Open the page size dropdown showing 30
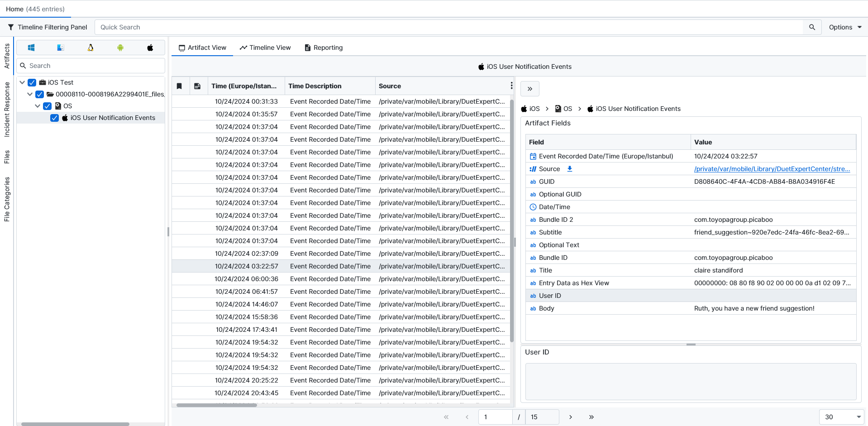The image size is (868, 426). pyautogui.click(x=841, y=417)
